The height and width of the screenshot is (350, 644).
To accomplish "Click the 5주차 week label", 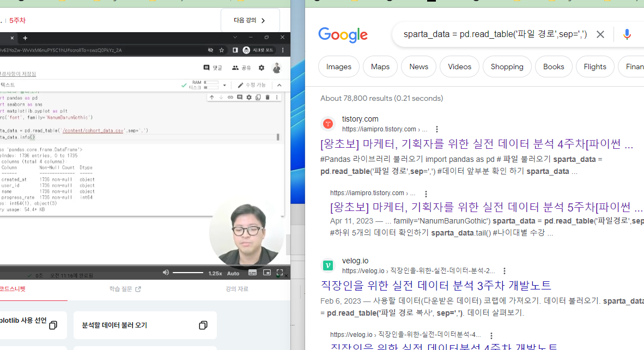I will pyautogui.click(x=17, y=21).
